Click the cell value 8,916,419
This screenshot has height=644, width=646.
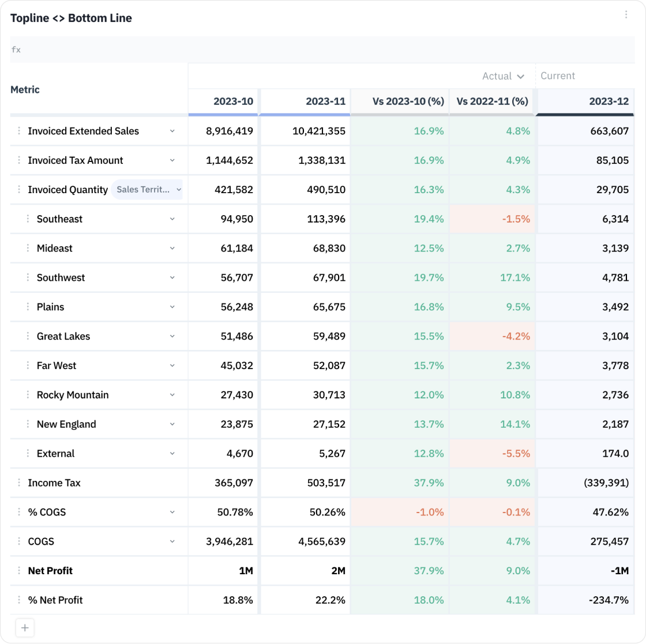(223, 131)
